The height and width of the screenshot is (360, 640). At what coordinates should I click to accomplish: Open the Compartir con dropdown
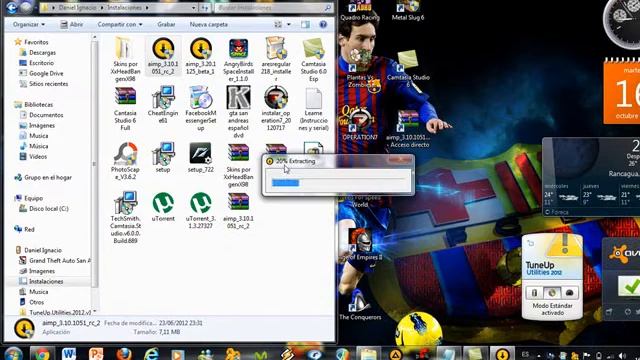coord(120,24)
